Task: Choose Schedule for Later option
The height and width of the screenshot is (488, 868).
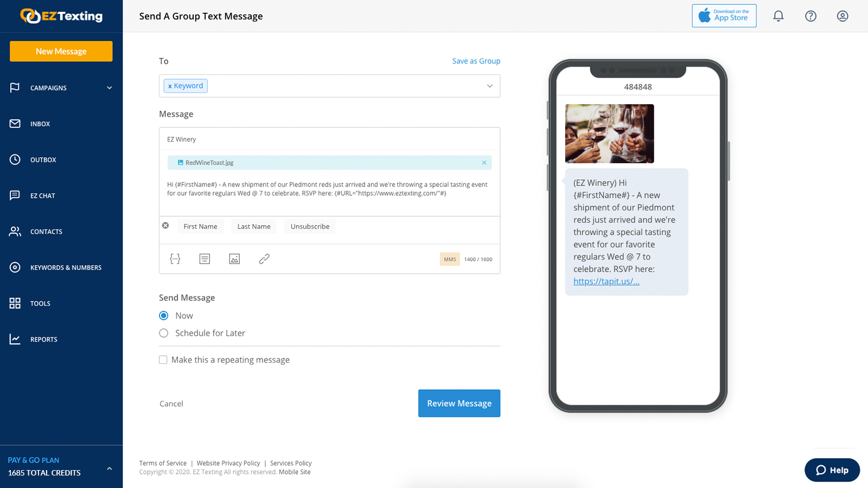Action: 163,333
